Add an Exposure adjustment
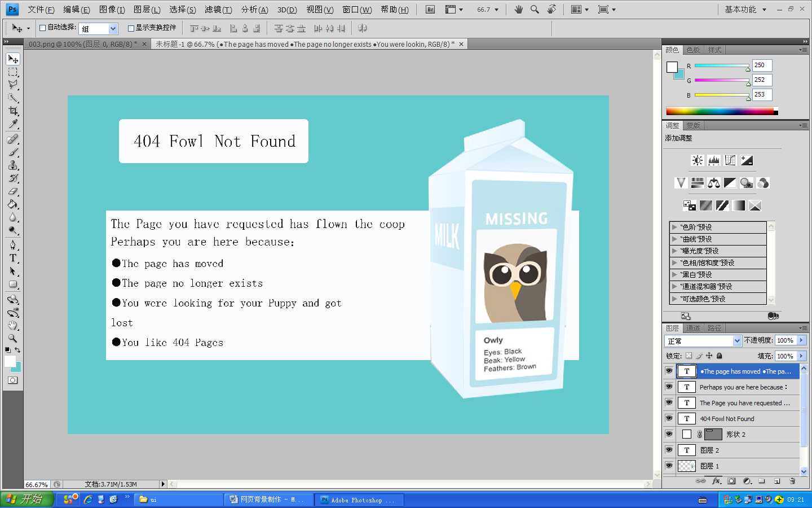Viewport: 812px width, 508px height. 747,160
